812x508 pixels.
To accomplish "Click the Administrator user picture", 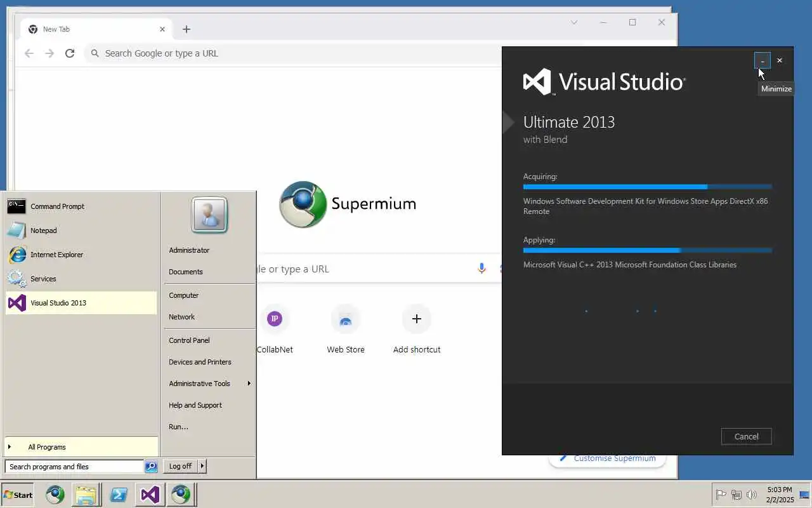I will (x=209, y=215).
